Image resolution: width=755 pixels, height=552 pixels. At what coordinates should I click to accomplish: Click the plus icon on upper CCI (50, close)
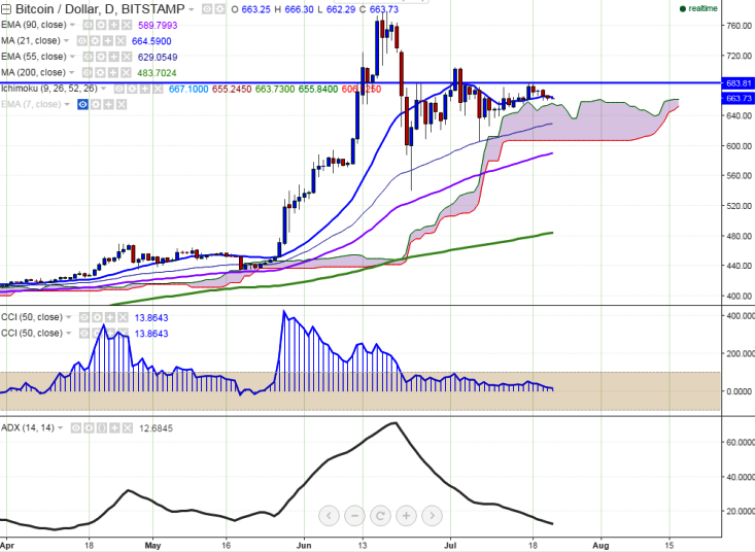pos(110,317)
